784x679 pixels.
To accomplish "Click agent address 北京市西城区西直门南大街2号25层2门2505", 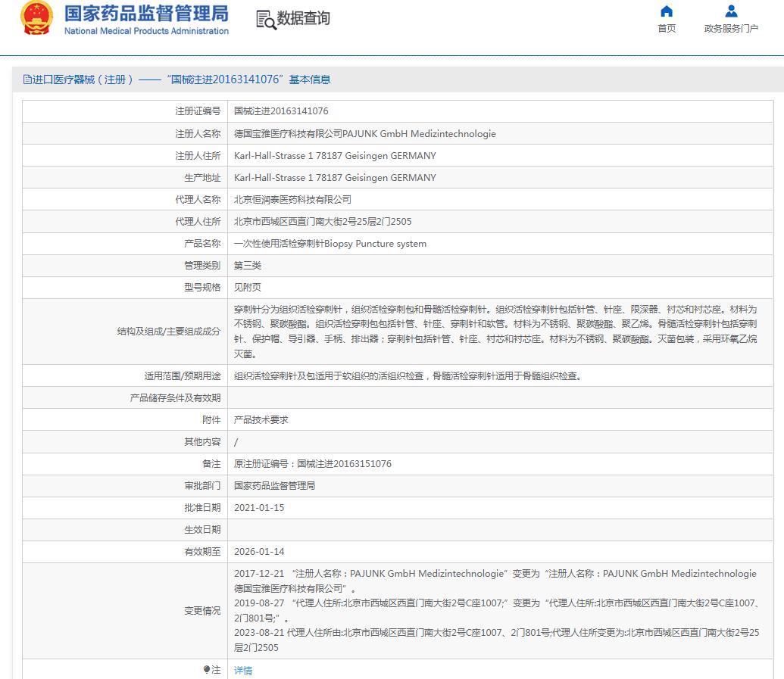I will point(323,221).
